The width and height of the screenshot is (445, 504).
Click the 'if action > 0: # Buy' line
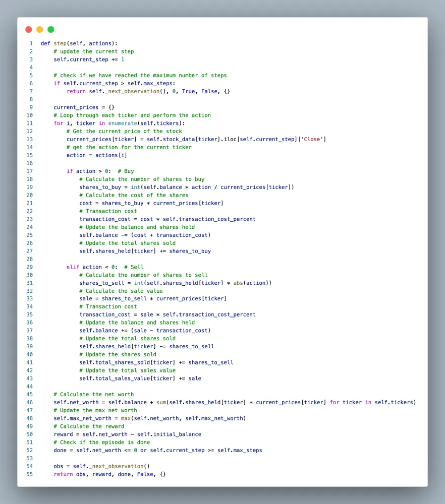(100, 171)
